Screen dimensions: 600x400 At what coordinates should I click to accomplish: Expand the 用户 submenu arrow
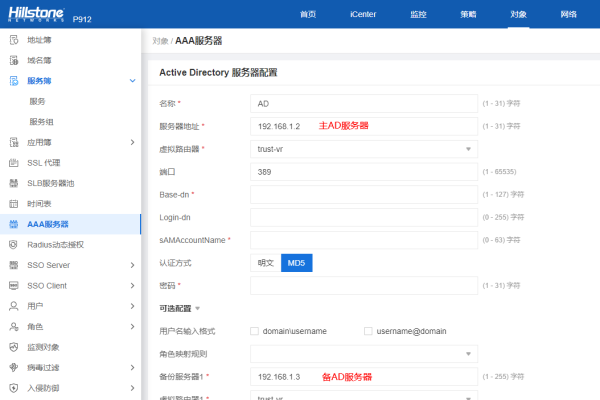[x=132, y=306]
